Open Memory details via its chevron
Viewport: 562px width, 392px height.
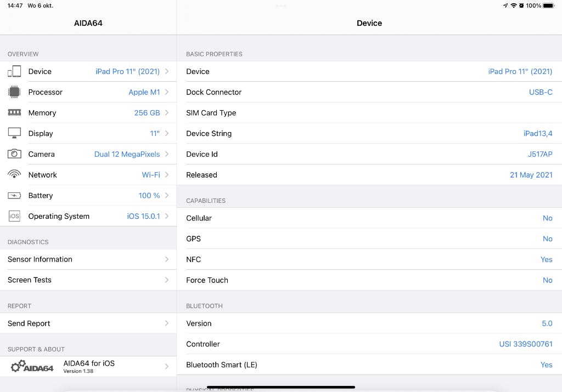click(x=167, y=113)
